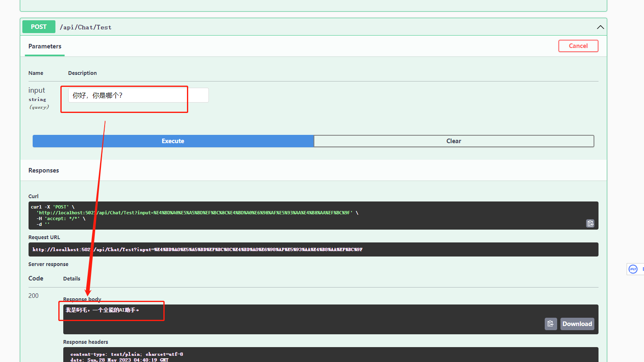Viewport: 644px width, 362px height.
Task: Focus the input query parameter field
Action: click(x=138, y=95)
